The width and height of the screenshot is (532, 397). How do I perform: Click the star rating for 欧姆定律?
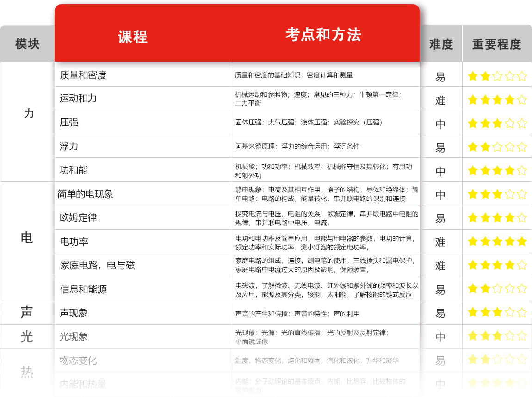[x=497, y=217]
